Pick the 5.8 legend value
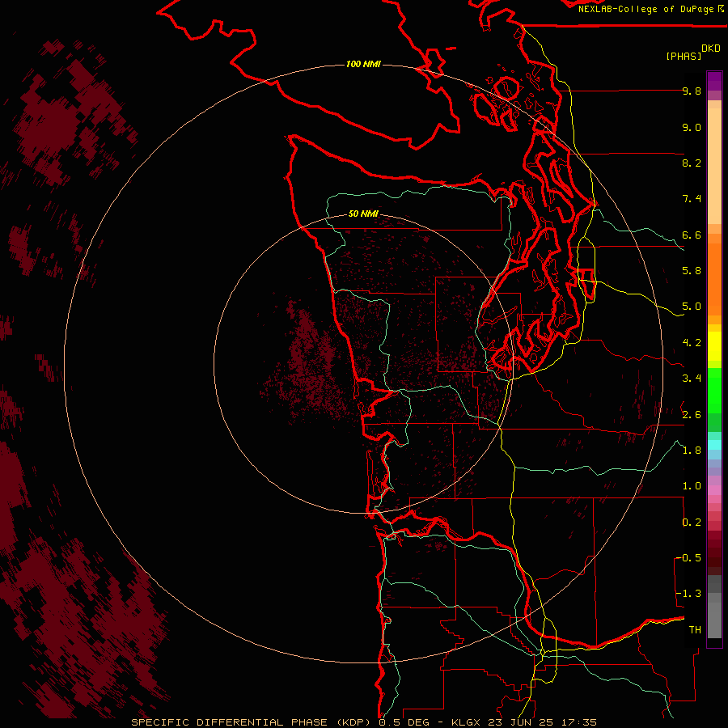Viewport: 728px width, 728px height. click(x=692, y=271)
